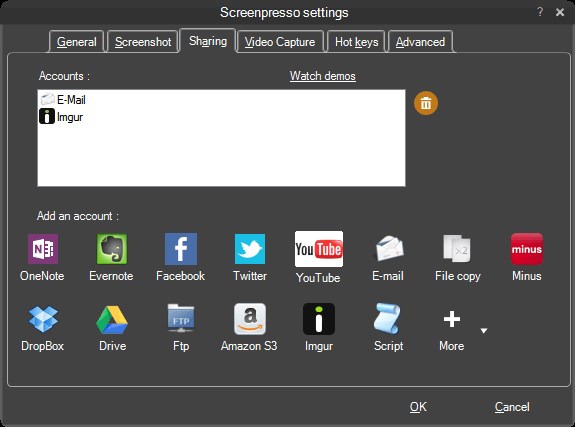
Task: Delete selected account with trash button
Action: 426,103
